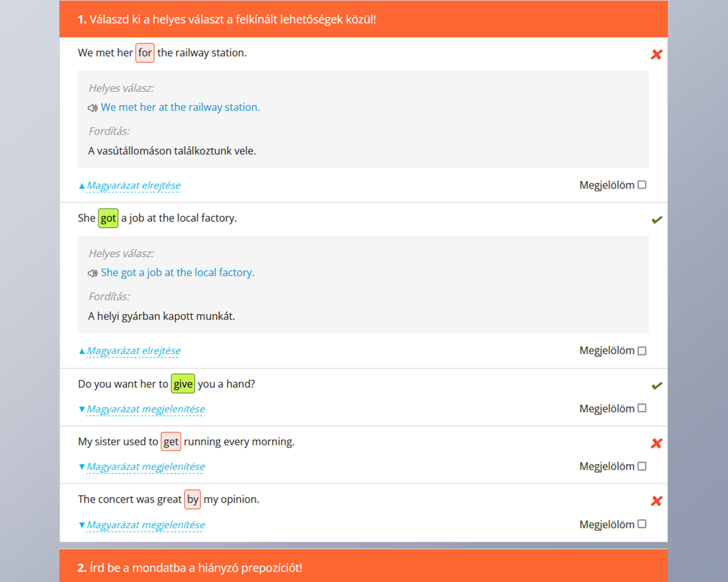The image size is (728, 582).
Task: Hide explanation under the local factory sentence
Action: 130,351
